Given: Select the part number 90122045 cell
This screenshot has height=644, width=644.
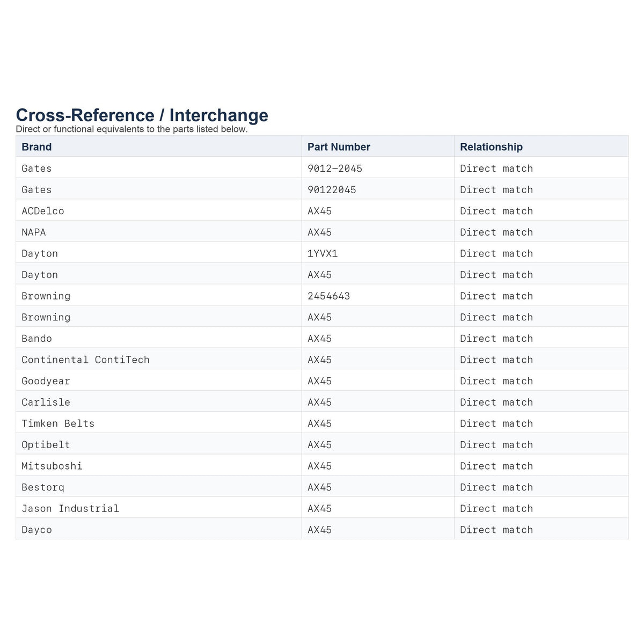Looking at the screenshot, I should tap(378, 189).
